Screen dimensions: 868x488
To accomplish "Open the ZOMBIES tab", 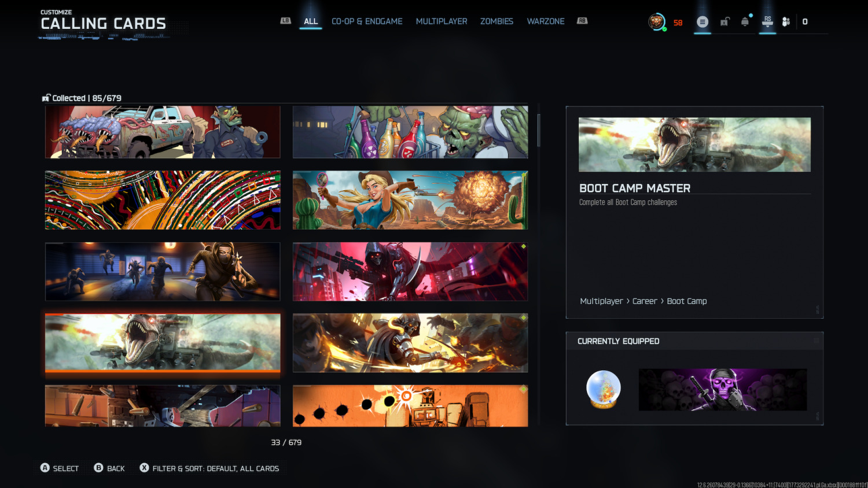I will tap(496, 21).
